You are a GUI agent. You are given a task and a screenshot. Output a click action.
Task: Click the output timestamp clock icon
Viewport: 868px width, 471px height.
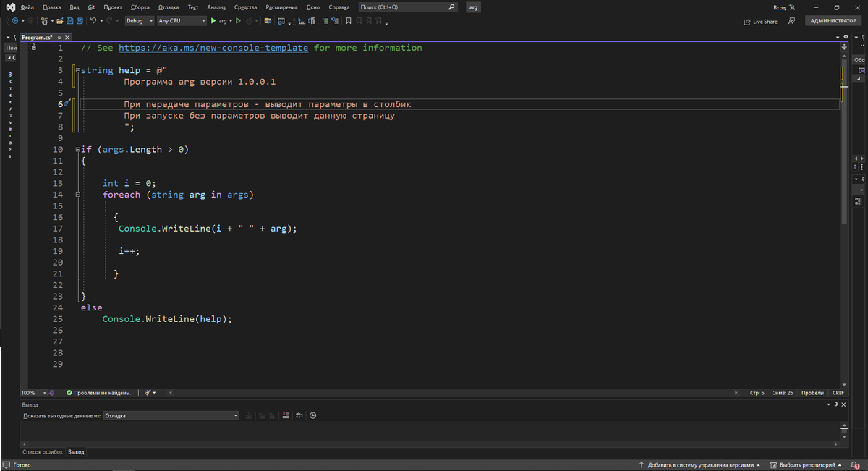312,415
